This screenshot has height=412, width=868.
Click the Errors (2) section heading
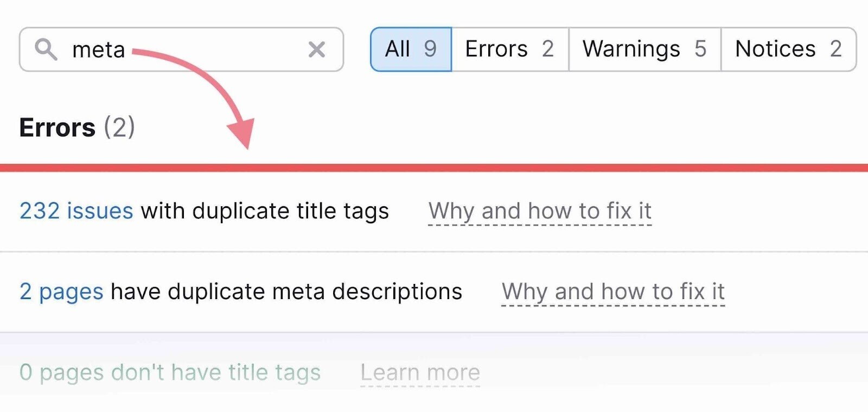point(77,128)
